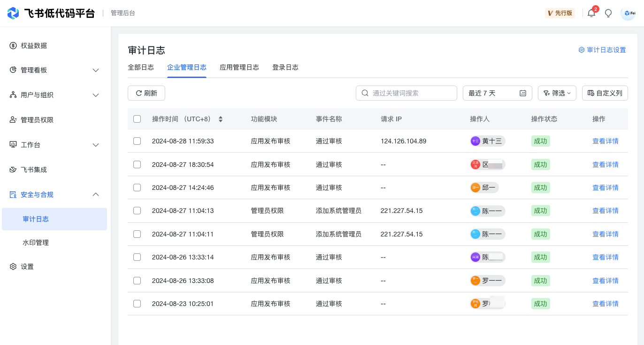
Task: View details for 2024-08-26 13:33:14 row
Action: pos(606,257)
